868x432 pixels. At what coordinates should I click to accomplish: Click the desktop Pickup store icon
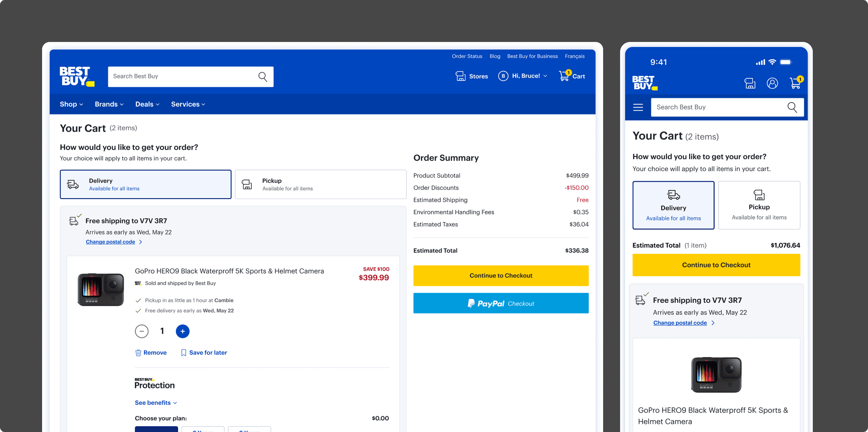point(247,184)
